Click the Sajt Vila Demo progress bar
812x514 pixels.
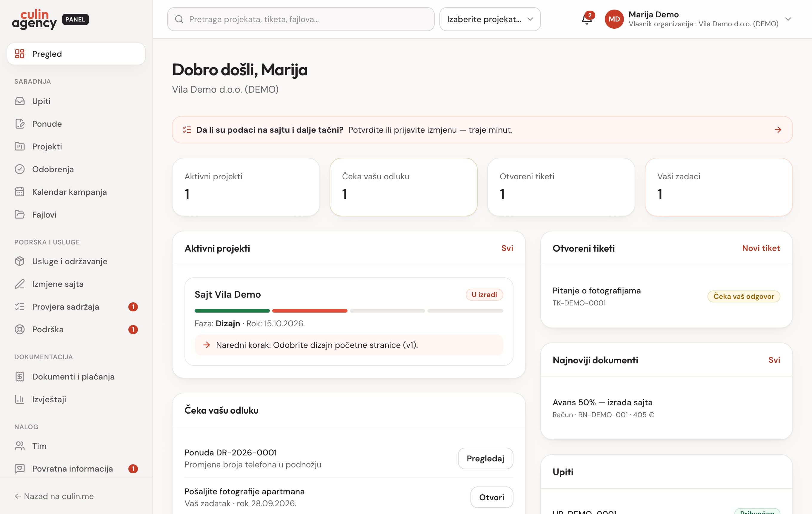(x=349, y=310)
